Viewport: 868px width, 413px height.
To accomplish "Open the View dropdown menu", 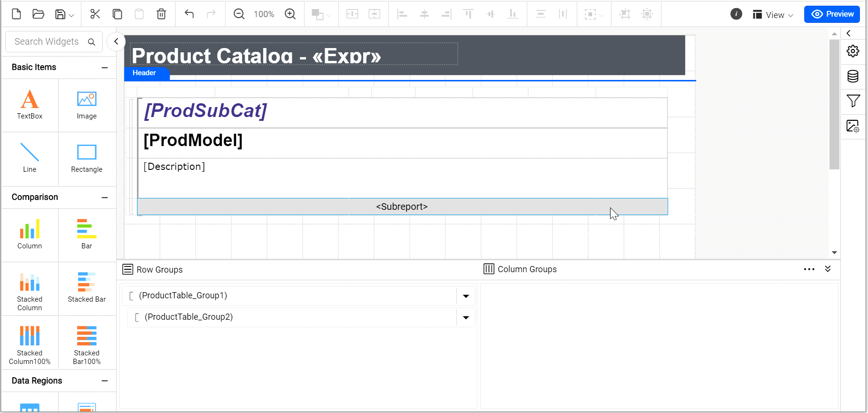I will 773,15.
